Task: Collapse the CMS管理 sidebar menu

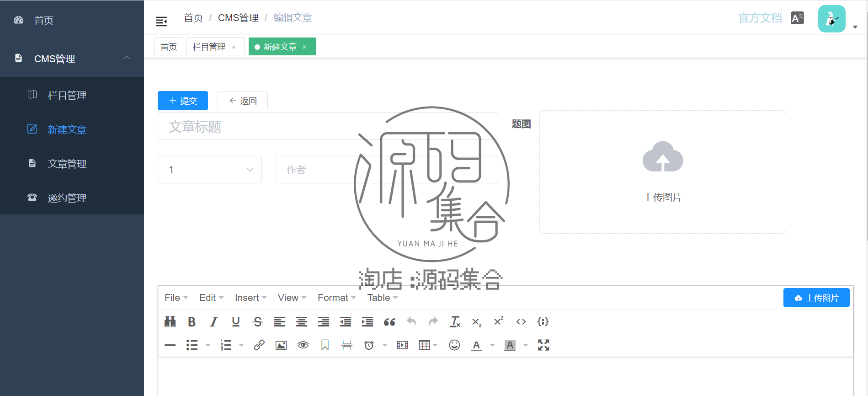Action: coord(72,59)
